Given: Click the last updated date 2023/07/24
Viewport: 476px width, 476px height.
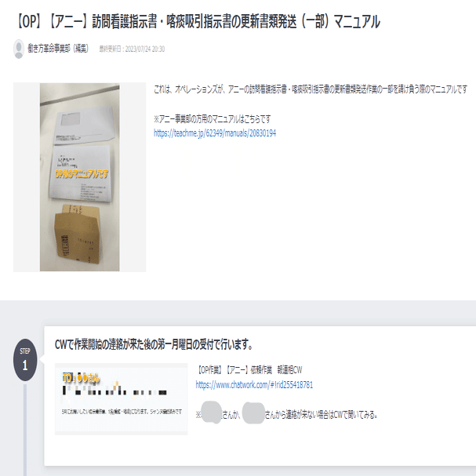Looking at the screenshot, I should [132, 49].
